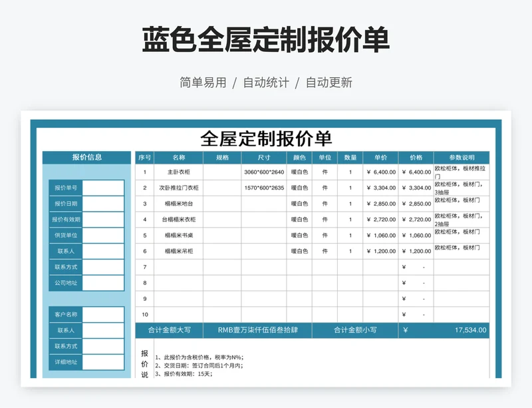Click the row number 10 cell
The height and width of the screenshot is (408, 532).
point(144,315)
